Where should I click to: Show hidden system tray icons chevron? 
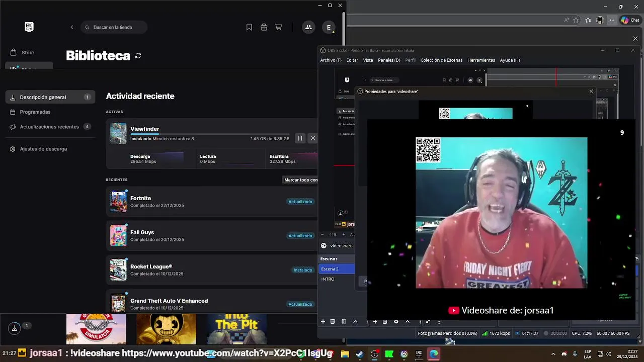point(553,354)
